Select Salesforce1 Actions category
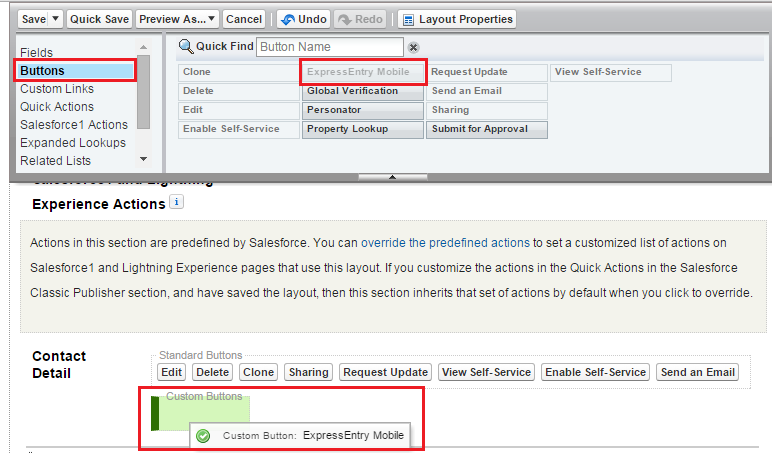Viewport: 772px width, 453px height. tap(74, 125)
